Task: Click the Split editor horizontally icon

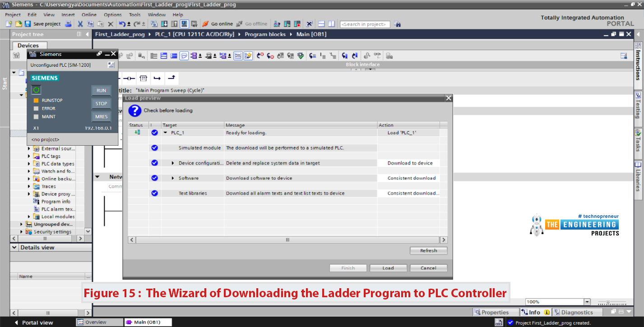Action: pyautogui.click(x=321, y=24)
